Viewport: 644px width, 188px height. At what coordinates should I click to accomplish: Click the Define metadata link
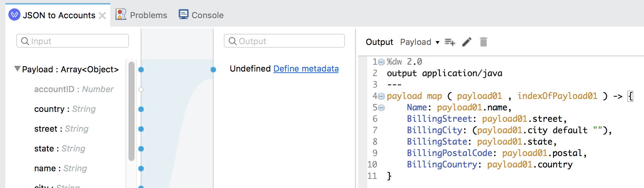[306, 69]
